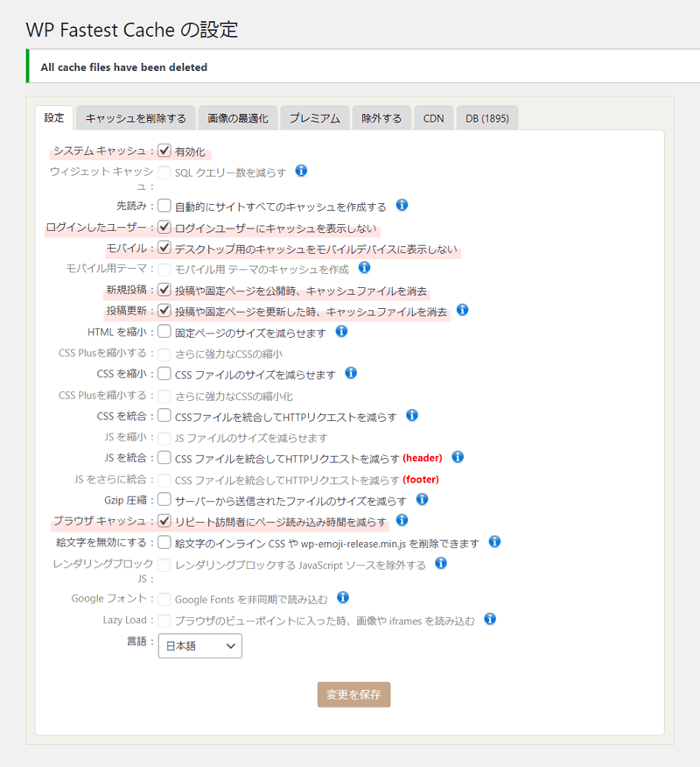Open info icon for Lazy Load

coord(490,619)
